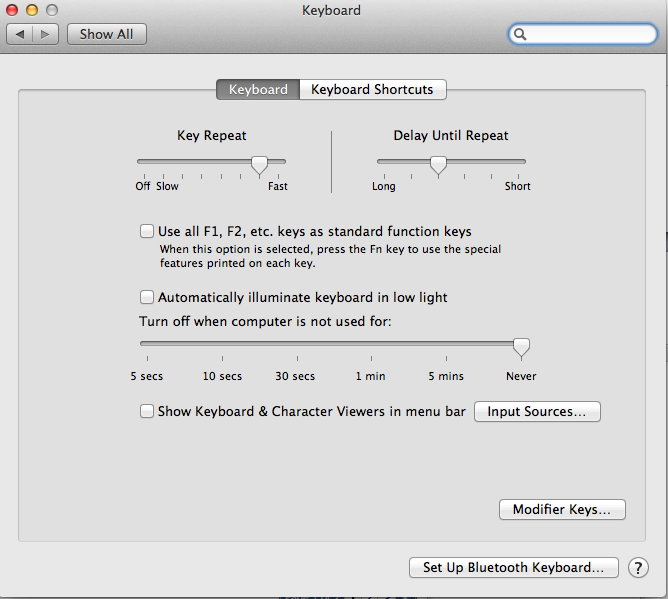This screenshot has height=599, width=668.
Task: Click the 'Fast' label under Key Repeat
Action: coord(278,186)
